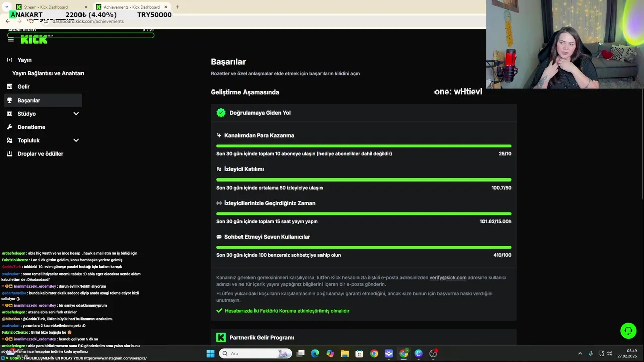
Task: Click the İzleyicilerinizle Geçirdiğiniz Zaman broadcast icon
Action: (219, 203)
